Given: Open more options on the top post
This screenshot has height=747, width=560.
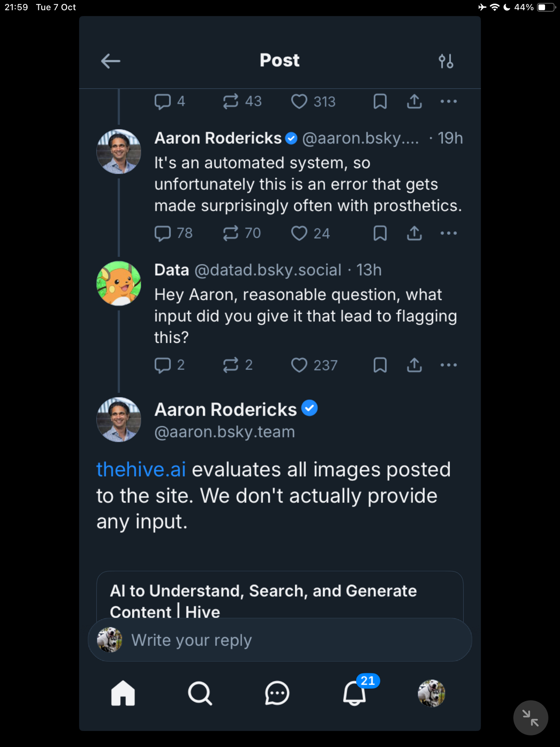Looking at the screenshot, I should click(x=448, y=101).
